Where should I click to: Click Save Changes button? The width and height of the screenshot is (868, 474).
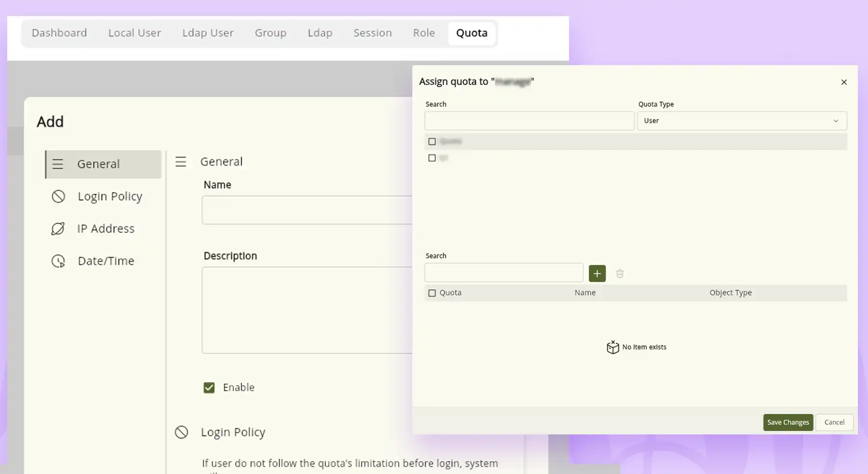click(788, 422)
